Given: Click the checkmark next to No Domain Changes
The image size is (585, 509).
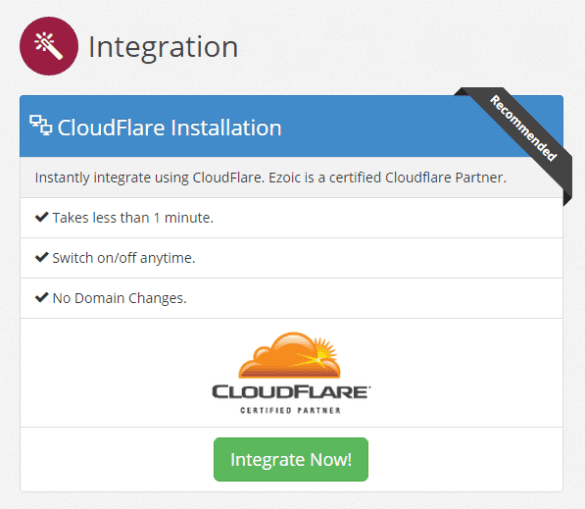Looking at the screenshot, I should (x=41, y=297).
